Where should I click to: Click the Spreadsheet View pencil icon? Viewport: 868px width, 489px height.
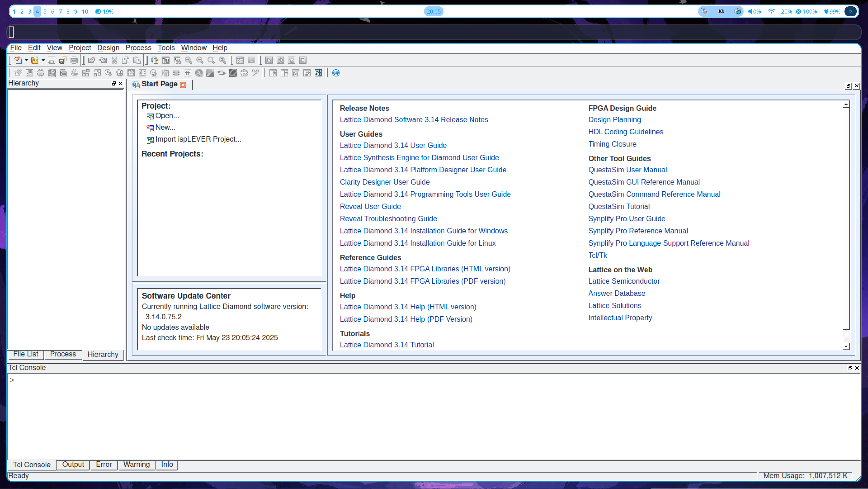(18, 73)
